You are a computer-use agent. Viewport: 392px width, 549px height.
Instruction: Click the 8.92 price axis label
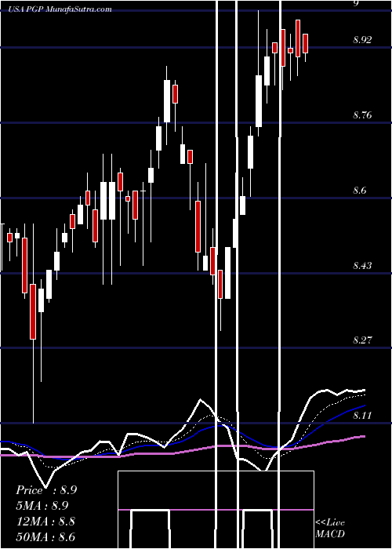pyautogui.click(x=362, y=40)
